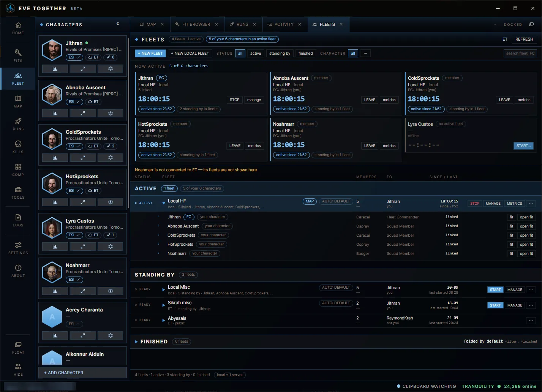The width and height of the screenshot is (542, 392).
Task: Open the Logs sidebar section
Action: point(18,220)
